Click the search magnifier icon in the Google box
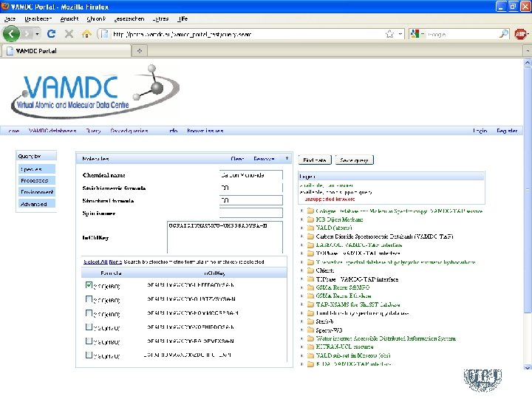This screenshot has height=399, width=532. point(503,33)
